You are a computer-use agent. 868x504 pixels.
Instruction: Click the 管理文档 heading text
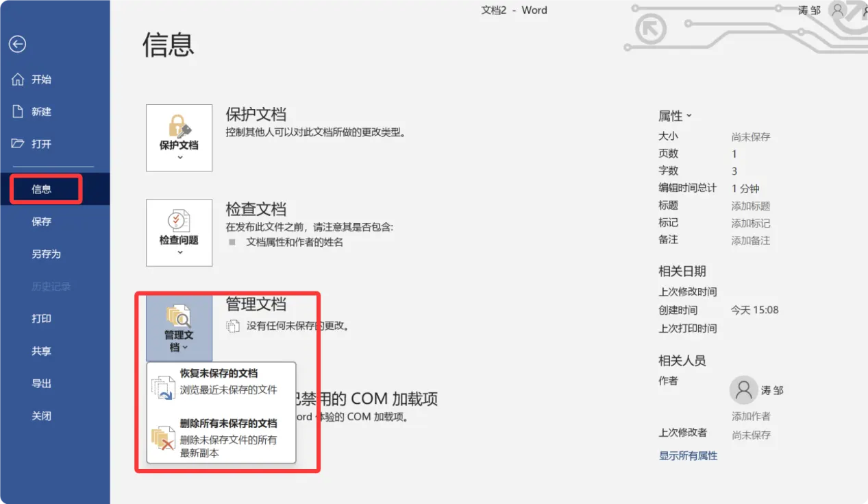(256, 304)
